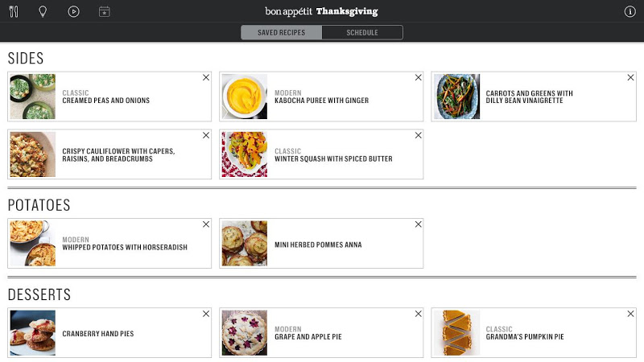Remove Cranberry Hand Pies from saved
The image size is (644, 362).
pyautogui.click(x=205, y=314)
